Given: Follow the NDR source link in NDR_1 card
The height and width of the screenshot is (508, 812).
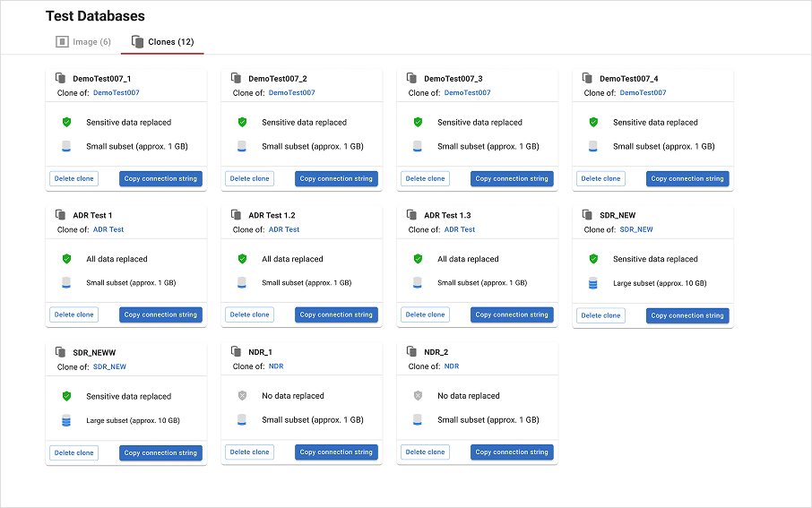Looking at the screenshot, I should click(x=276, y=366).
